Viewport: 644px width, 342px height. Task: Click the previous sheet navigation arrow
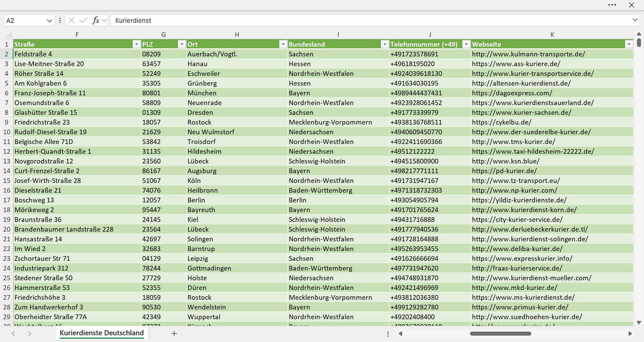[13, 333]
